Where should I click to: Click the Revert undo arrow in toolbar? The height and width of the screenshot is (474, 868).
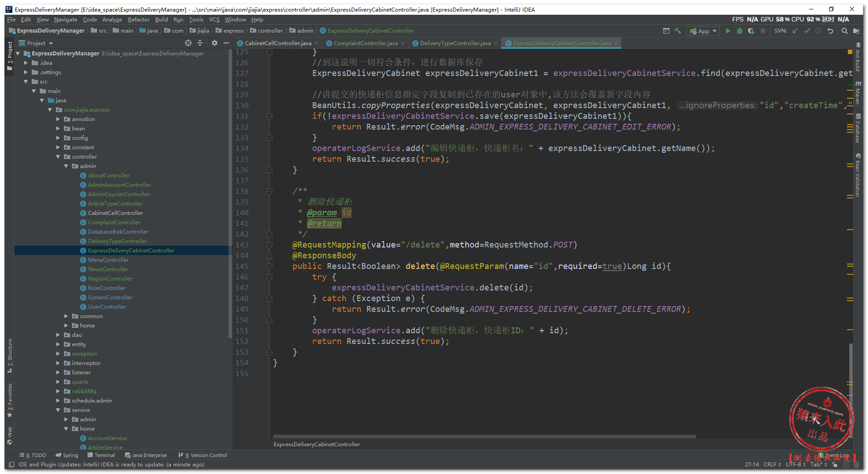(x=830, y=31)
